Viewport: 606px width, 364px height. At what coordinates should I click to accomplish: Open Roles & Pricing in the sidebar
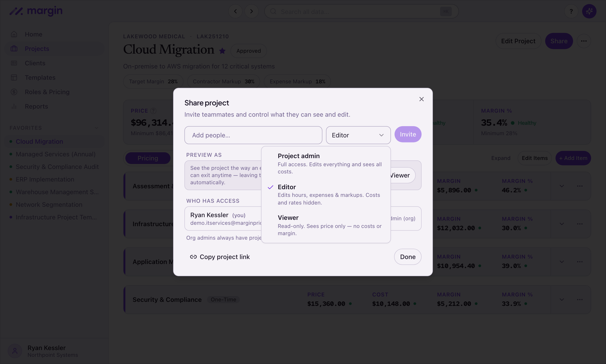[55, 92]
